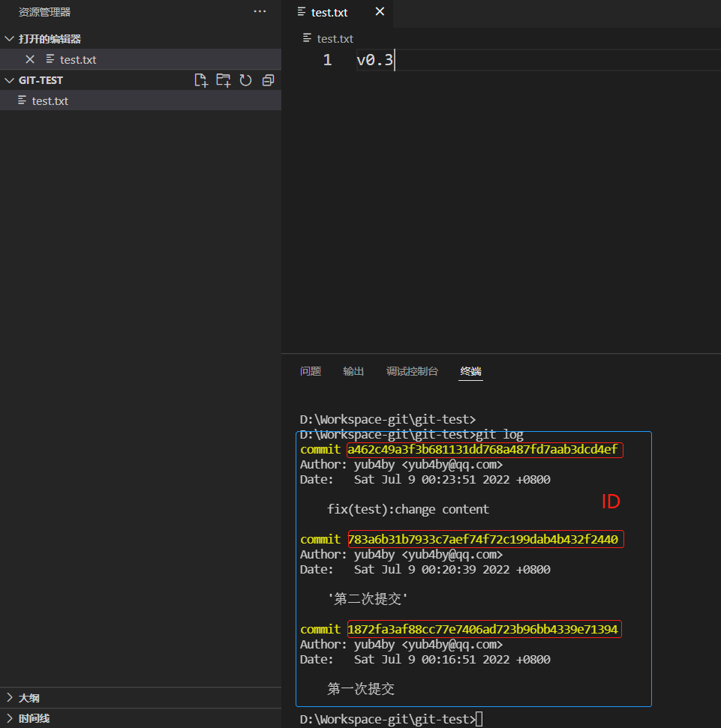Select the 终端 terminal tab

[470, 371]
